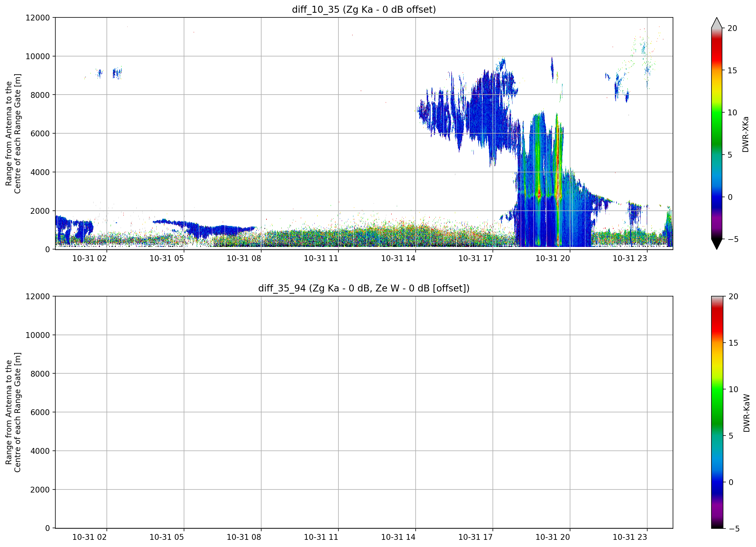Click the '10' tick on DWR-XKa colorbar
The height and width of the screenshot is (547, 756).
pyautogui.click(x=732, y=113)
